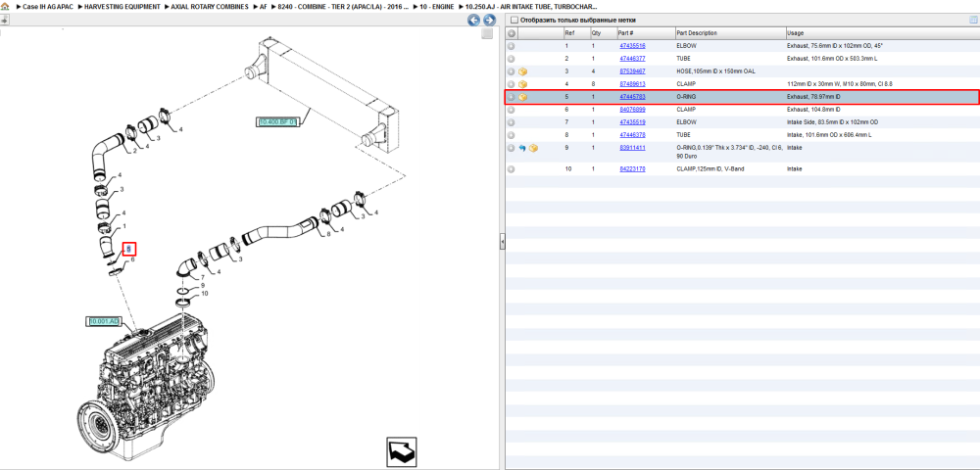This screenshot has width=980, height=470.
Task: Open part number link 84076899
Action: (632, 110)
